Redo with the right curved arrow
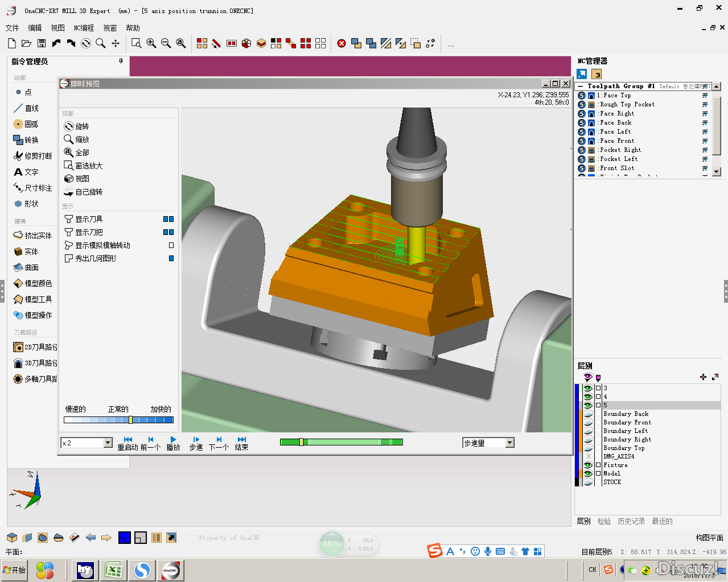This screenshot has width=728, height=582. point(71,43)
